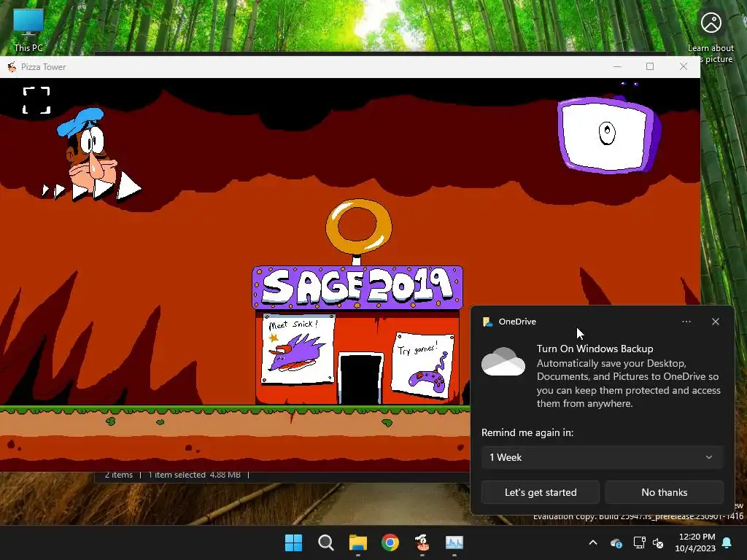Open File Explorer from the taskbar

point(357,542)
